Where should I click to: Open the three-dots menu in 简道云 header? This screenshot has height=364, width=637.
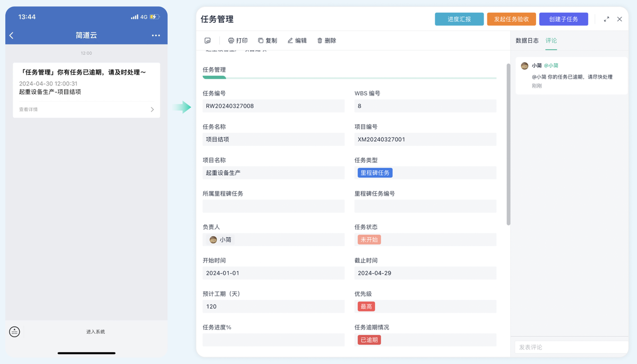point(156,36)
